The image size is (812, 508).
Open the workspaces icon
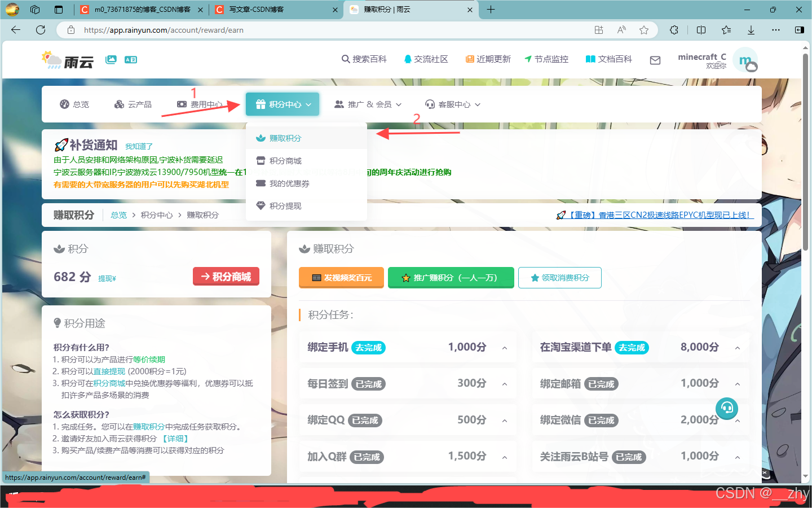tap(35, 9)
